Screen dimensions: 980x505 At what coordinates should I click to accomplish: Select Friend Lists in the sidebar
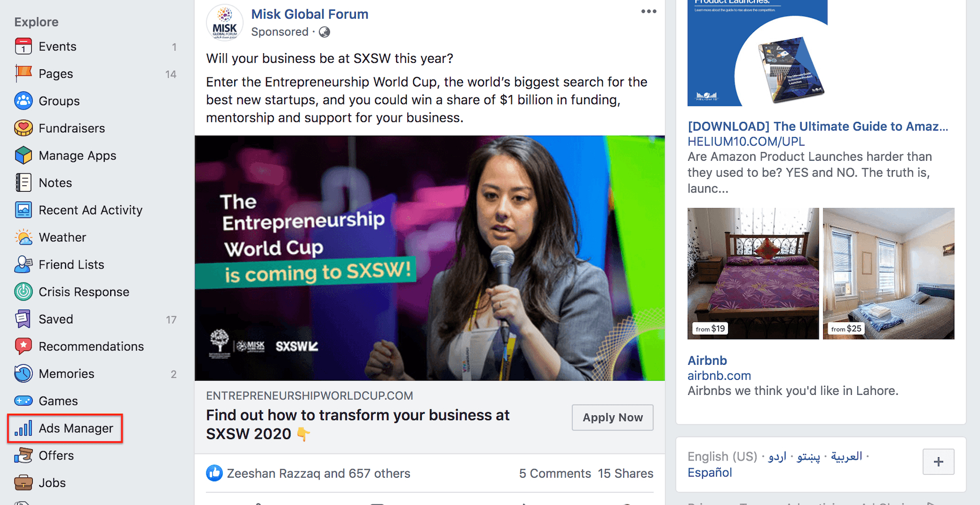71,264
